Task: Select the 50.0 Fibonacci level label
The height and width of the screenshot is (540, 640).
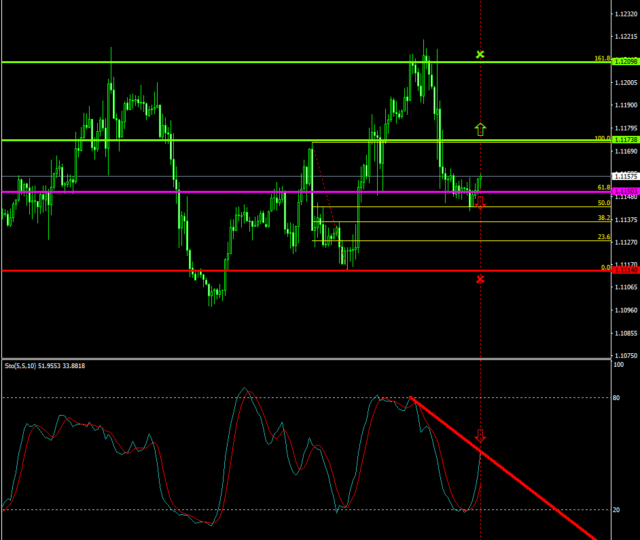Action: coord(604,203)
